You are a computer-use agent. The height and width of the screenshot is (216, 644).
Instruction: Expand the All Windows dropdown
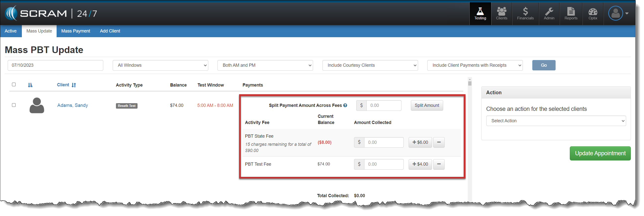click(160, 65)
